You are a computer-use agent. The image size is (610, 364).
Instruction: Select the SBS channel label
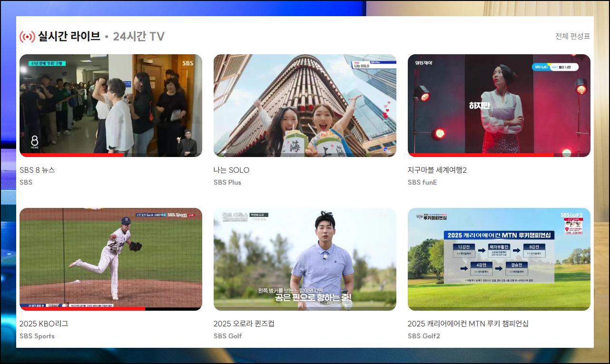coord(26,182)
